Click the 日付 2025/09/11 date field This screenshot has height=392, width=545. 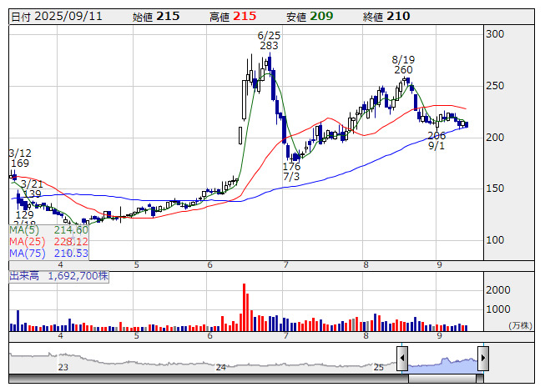pos(57,17)
